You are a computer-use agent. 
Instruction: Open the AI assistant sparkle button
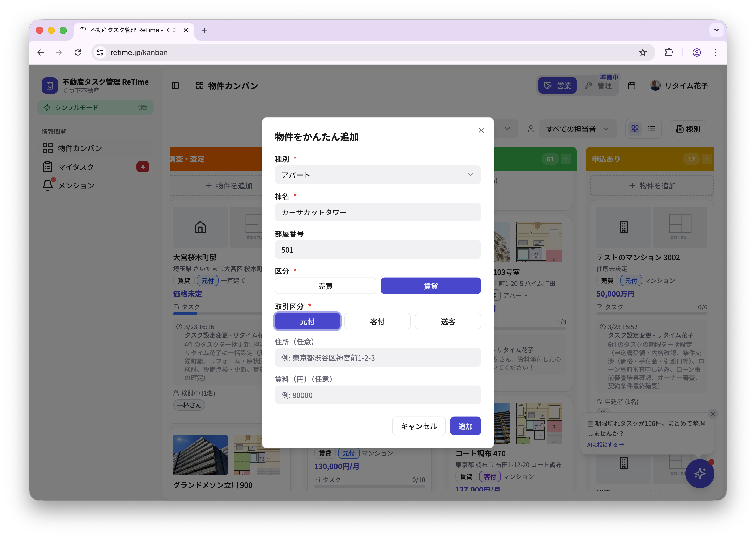pyautogui.click(x=700, y=474)
